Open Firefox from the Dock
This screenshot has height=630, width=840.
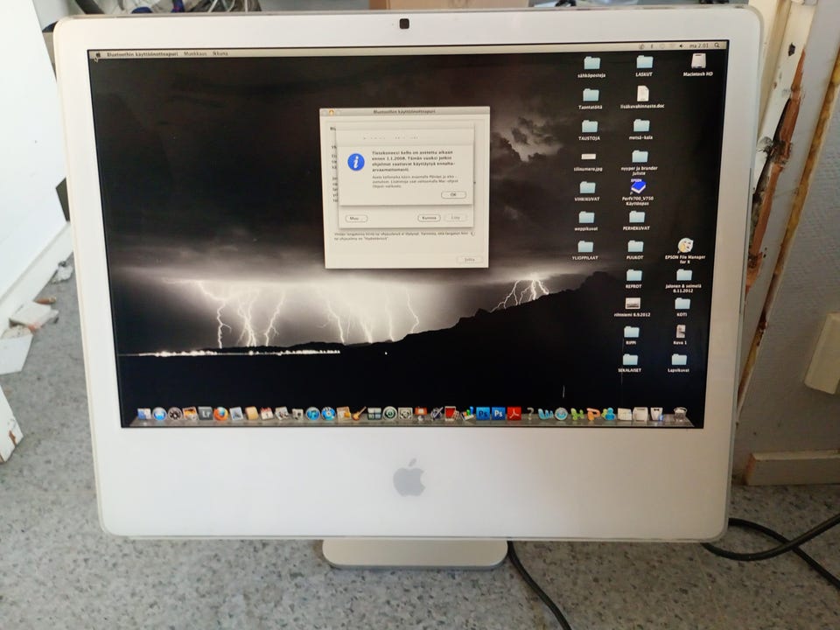(220, 414)
